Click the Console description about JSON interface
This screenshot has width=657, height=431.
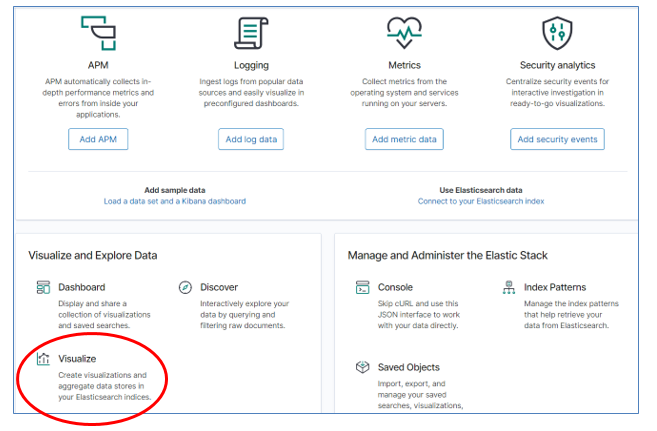[419, 315]
